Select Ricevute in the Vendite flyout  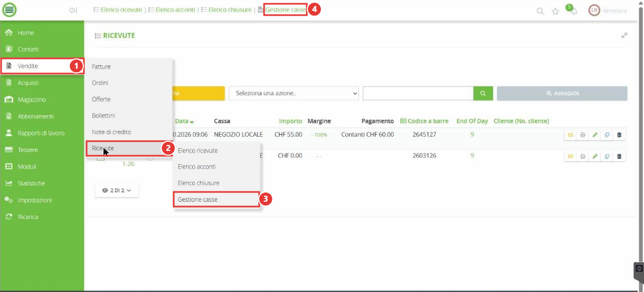pos(129,149)
